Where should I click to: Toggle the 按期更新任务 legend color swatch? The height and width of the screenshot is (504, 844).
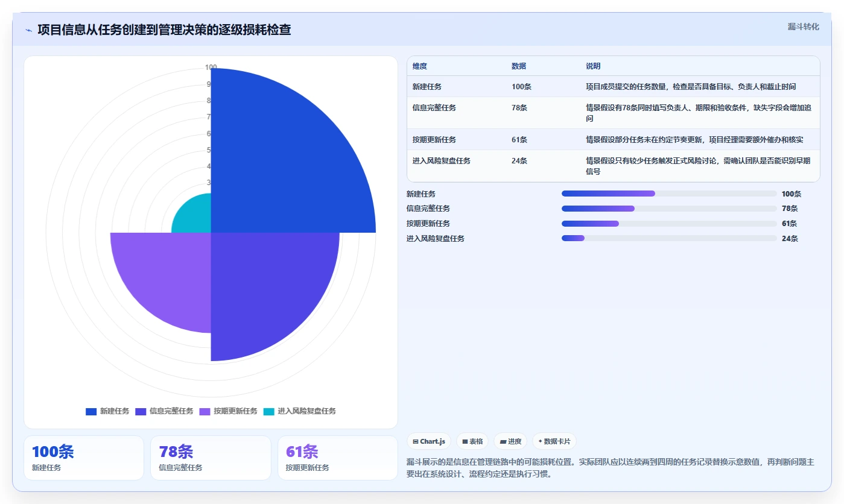205,411
